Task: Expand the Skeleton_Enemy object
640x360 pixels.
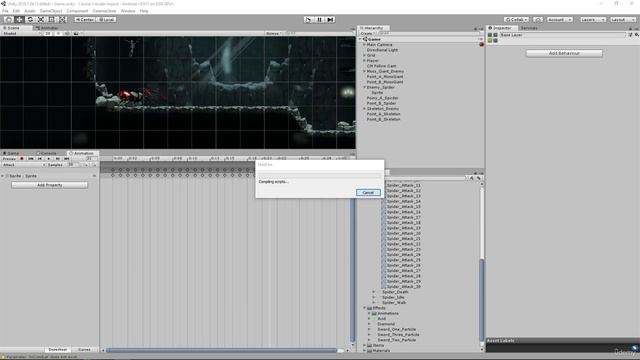Action: [364, 109]
